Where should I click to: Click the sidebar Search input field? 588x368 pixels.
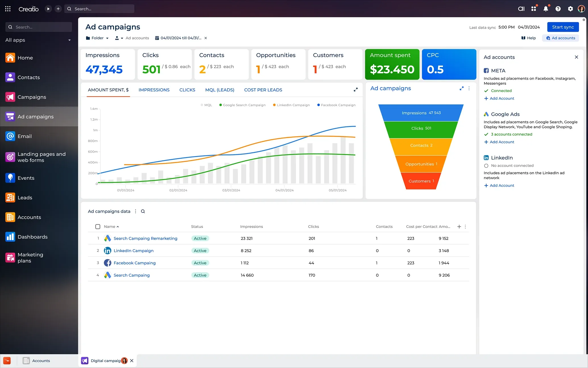[39, 27]
